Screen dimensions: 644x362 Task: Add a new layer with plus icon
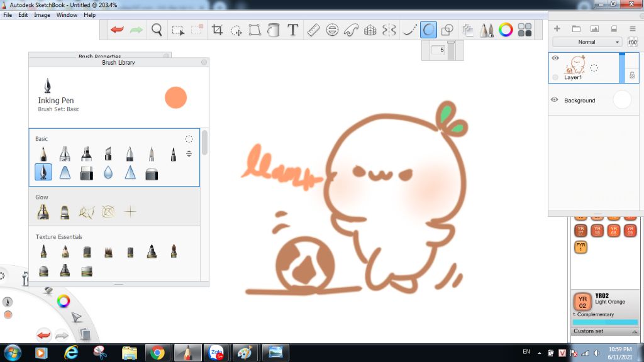pos(557,29)
